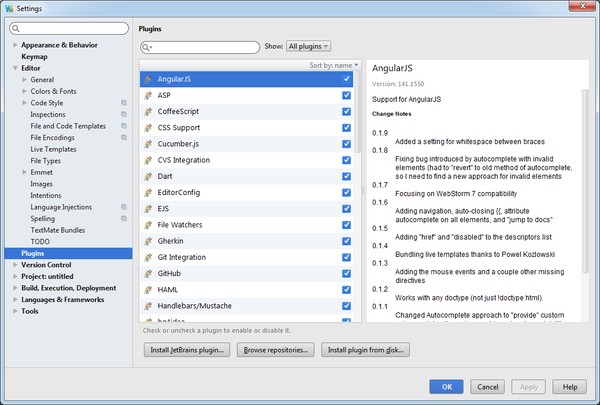This screenshot has width=600, height=405.
Task: Open the Live Templates settings page
Action: [x=52, y=149]
